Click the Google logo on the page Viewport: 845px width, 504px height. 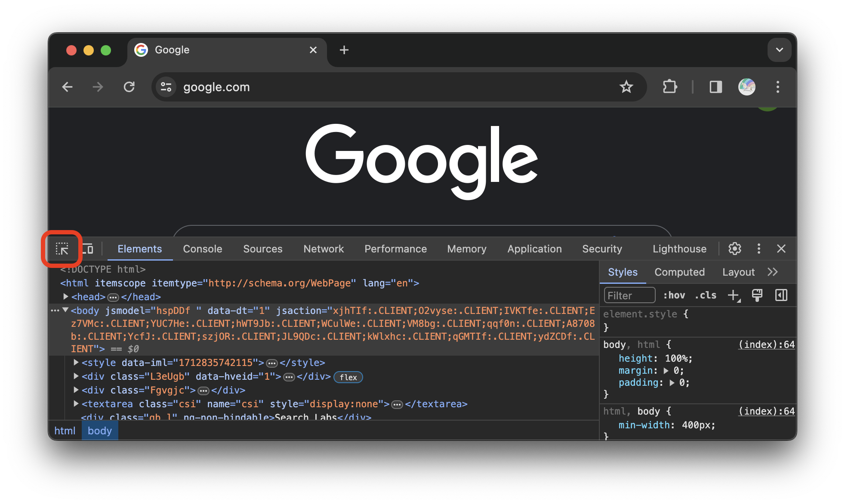point(422,162)
